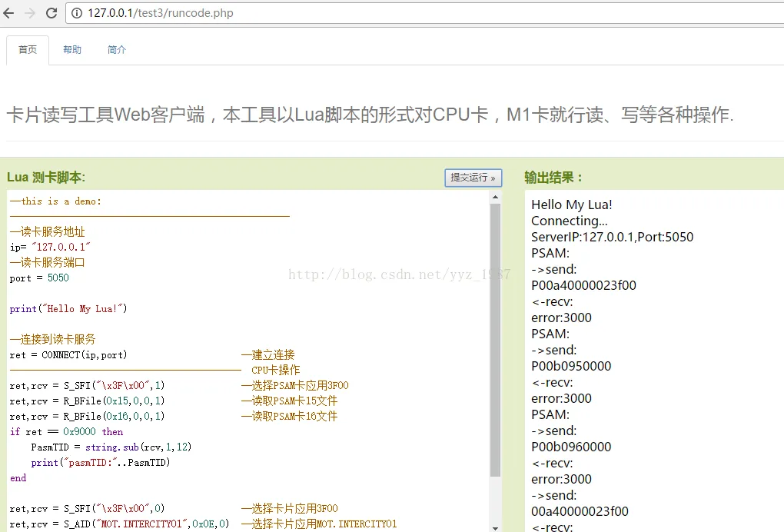Click the 读卡服务地址 comment

[48, 231]
